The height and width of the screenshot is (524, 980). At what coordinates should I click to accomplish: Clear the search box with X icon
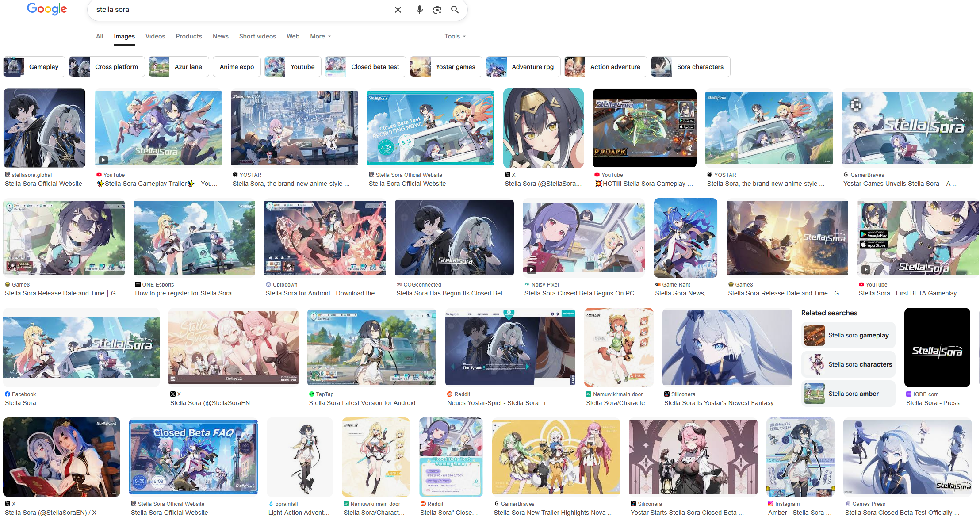click(x=398, y=10)
